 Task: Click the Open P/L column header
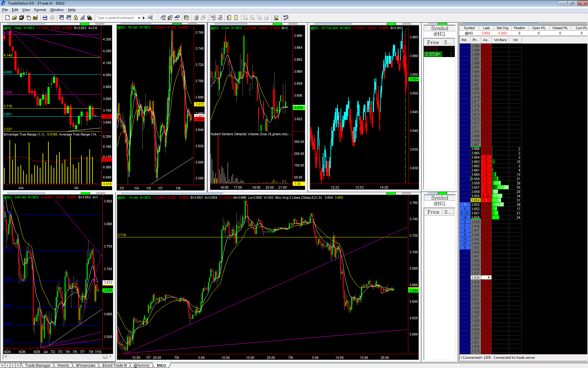point(539,28)
